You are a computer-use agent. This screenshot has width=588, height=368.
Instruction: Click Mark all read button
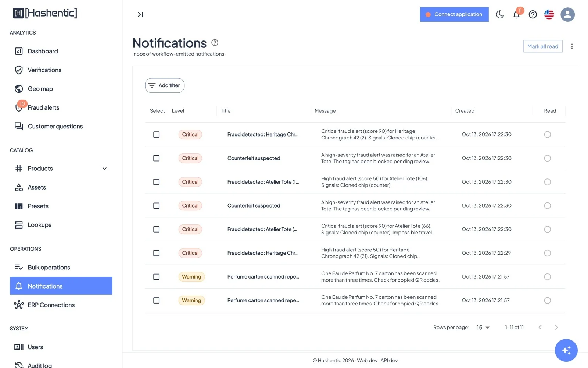coord(543,46)
